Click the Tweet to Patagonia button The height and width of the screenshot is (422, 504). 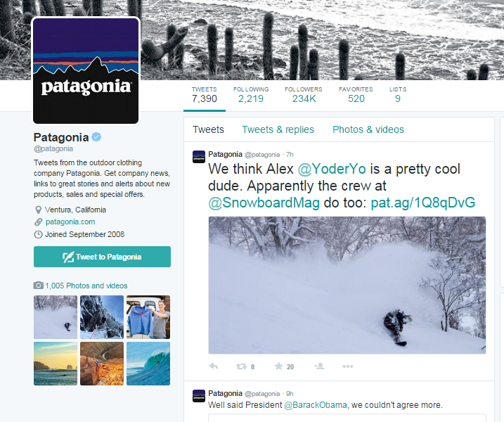coord(102,257)
